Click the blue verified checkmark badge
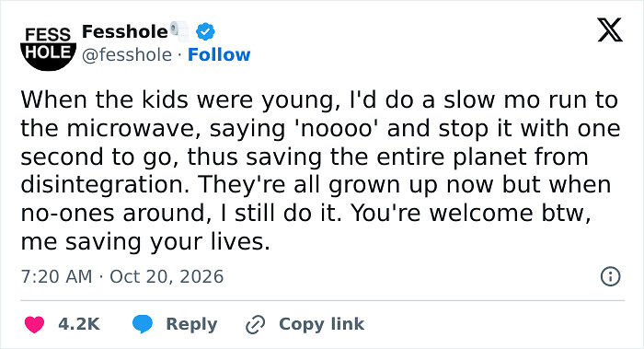The height and width of the screenshot is (349, 644). coord(205,31)
